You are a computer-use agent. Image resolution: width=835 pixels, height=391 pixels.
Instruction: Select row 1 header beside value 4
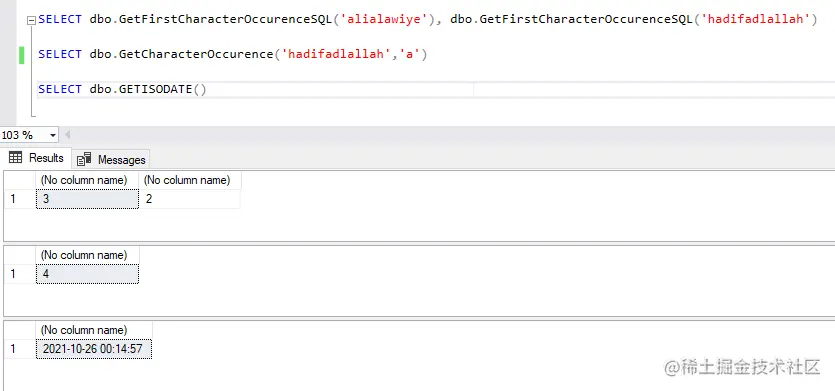(x=20, y=274)
